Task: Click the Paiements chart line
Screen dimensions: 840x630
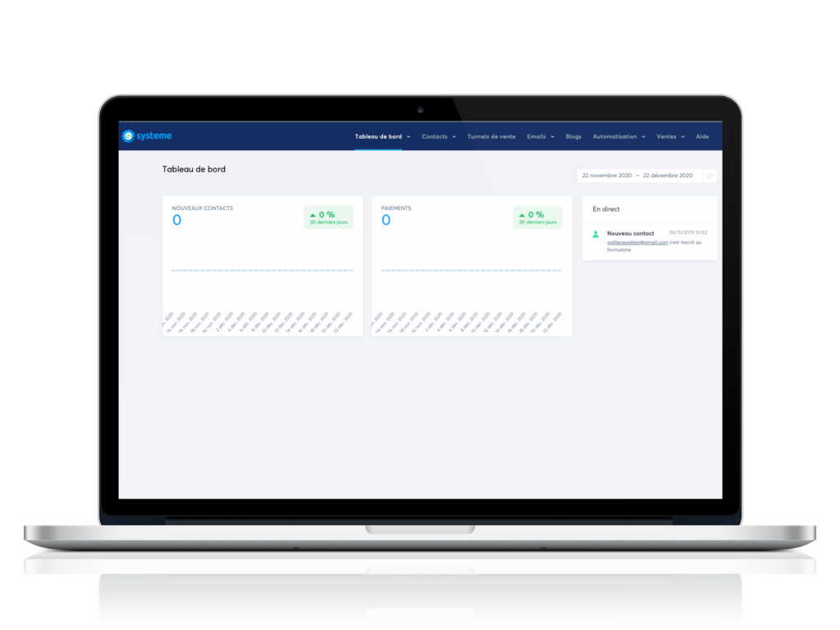Action: coord(471,270)
